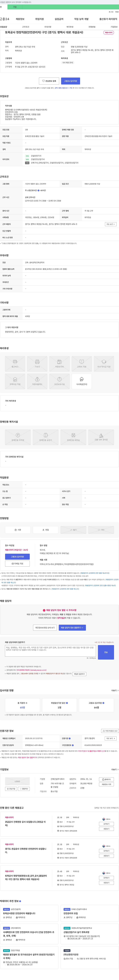Open the 출산휴가·육아휴직 menu
Screen dimensions: 119x980
click(108, 19)
